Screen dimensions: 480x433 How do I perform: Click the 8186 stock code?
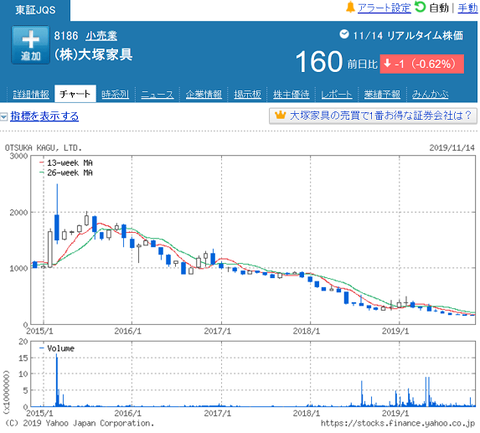pos(66,36)
